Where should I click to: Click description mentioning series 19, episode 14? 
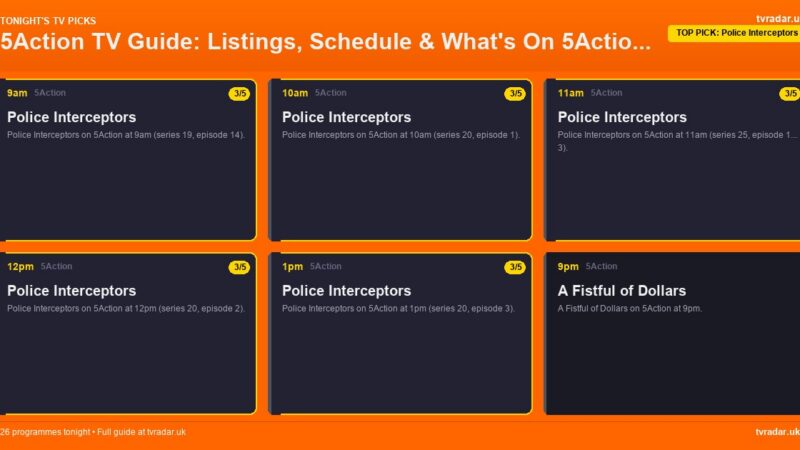[x=126, y=135]
